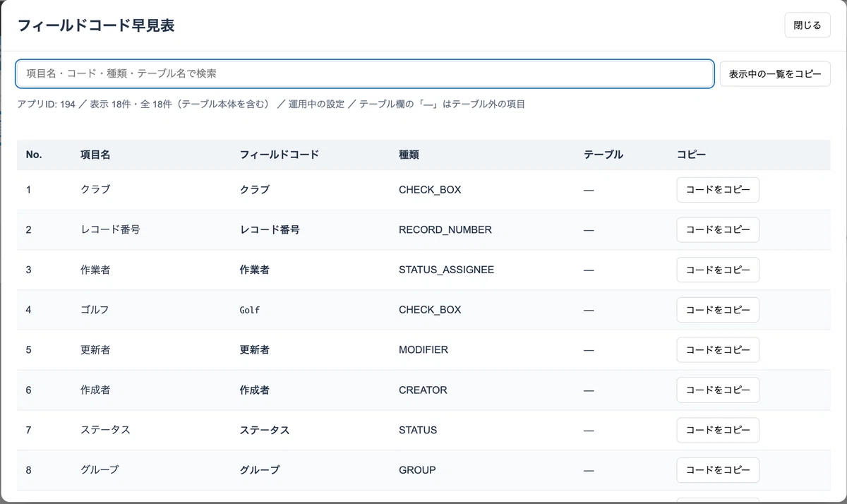Select the レコード番号 item name cell
The width and height of the screenshot is (847, 504).
tap(110, 230)
